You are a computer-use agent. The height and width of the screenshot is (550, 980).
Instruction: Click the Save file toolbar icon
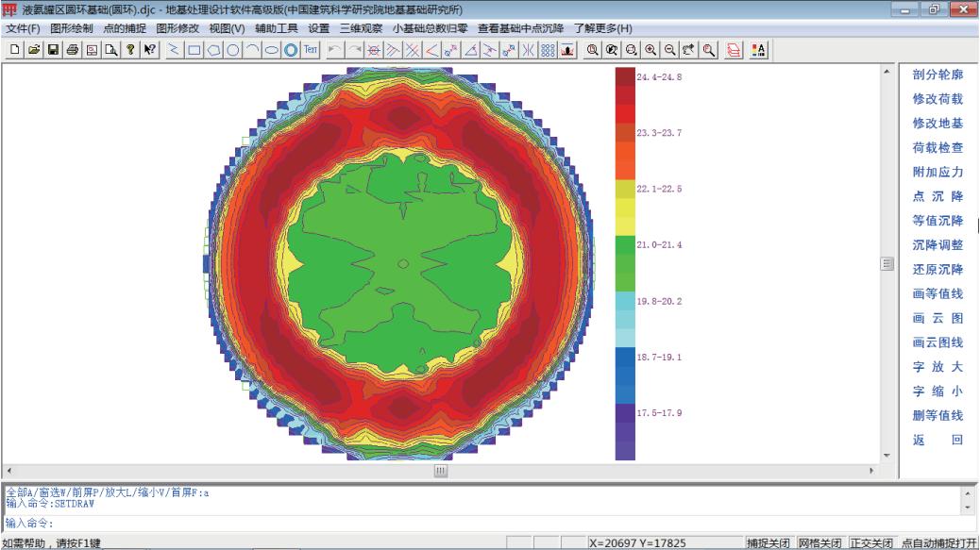click(x=53, y=48)
